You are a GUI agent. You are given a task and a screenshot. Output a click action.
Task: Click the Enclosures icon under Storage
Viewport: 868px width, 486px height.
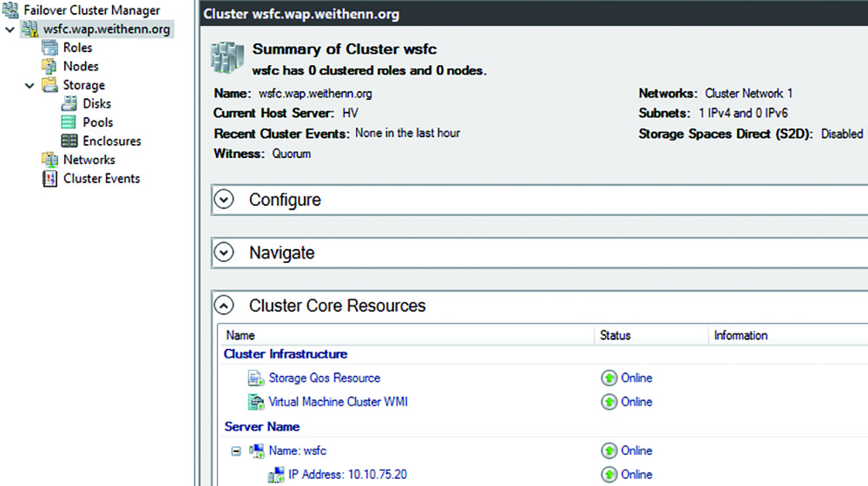[69, 141]
